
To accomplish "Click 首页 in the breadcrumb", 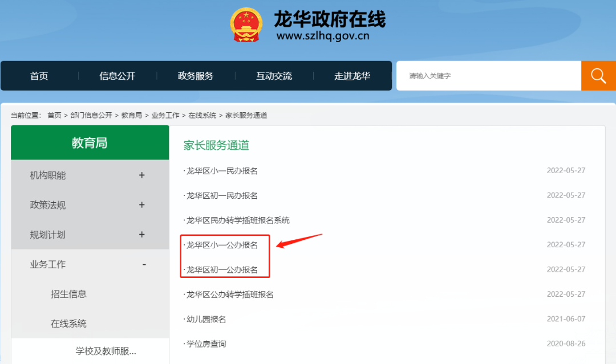I will click(x=54, y=115).
